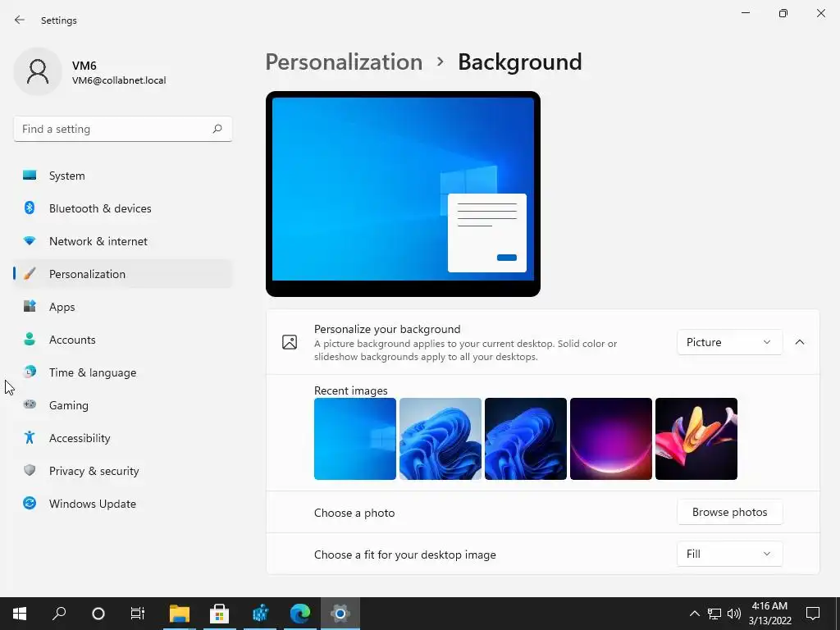This screenshot has height=630, width=840.
Task: Collapse the Personalize your background section
Action: [799, 342]
